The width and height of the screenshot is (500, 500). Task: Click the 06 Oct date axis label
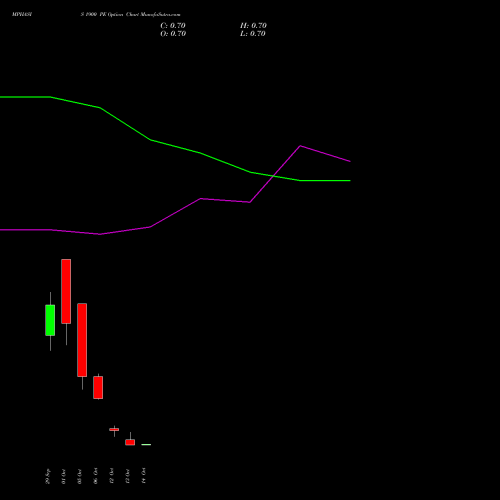[x=96, y=476]
